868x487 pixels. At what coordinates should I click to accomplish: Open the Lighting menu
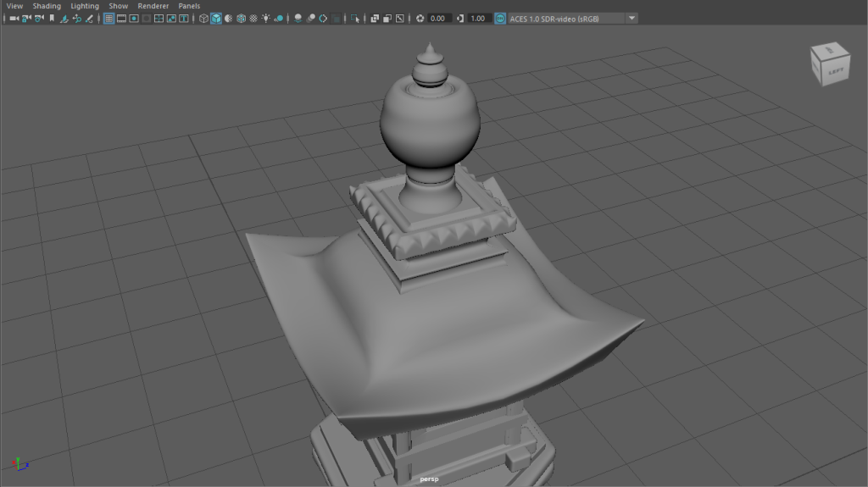click(x=85, y=6)
